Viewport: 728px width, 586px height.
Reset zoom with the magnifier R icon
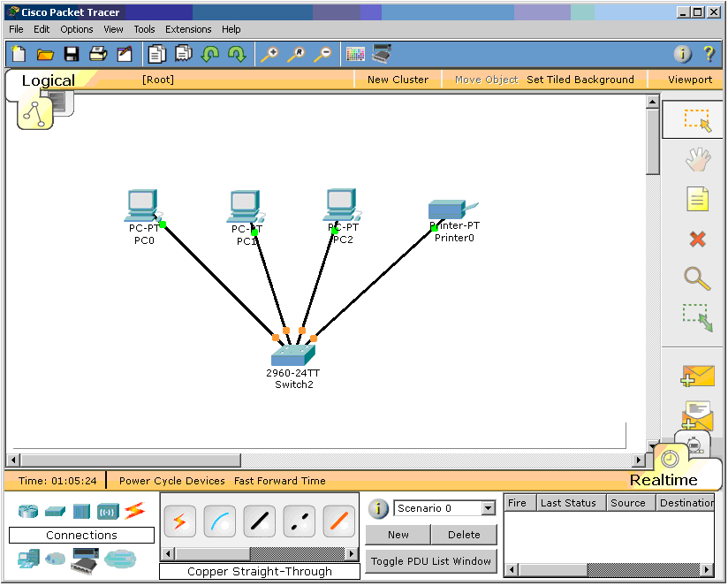(x=296, y=54)
